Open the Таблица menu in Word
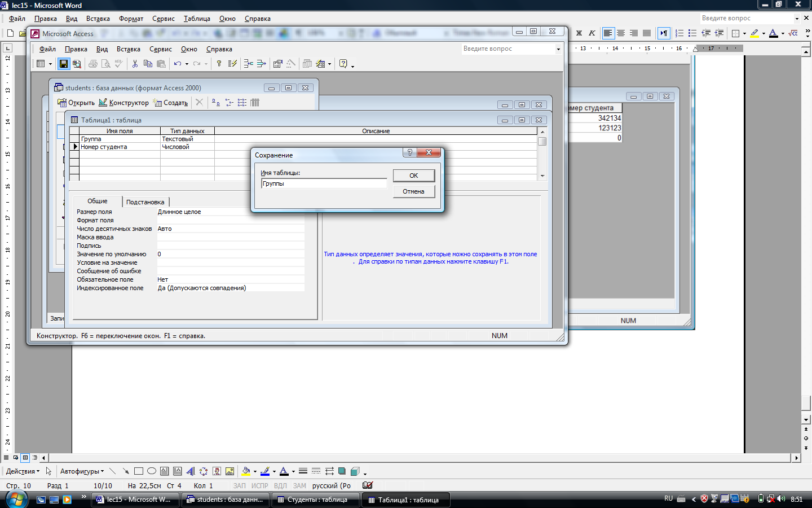 [x=197, y=19]
